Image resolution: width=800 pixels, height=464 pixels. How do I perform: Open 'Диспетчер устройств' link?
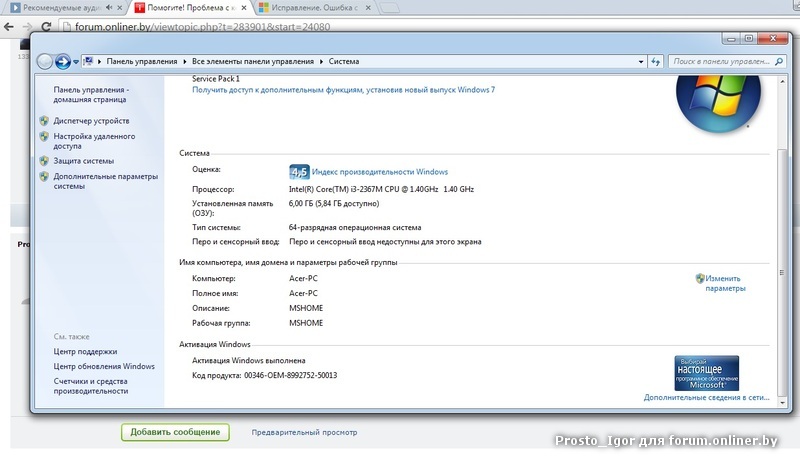click(x=91, y=121)
